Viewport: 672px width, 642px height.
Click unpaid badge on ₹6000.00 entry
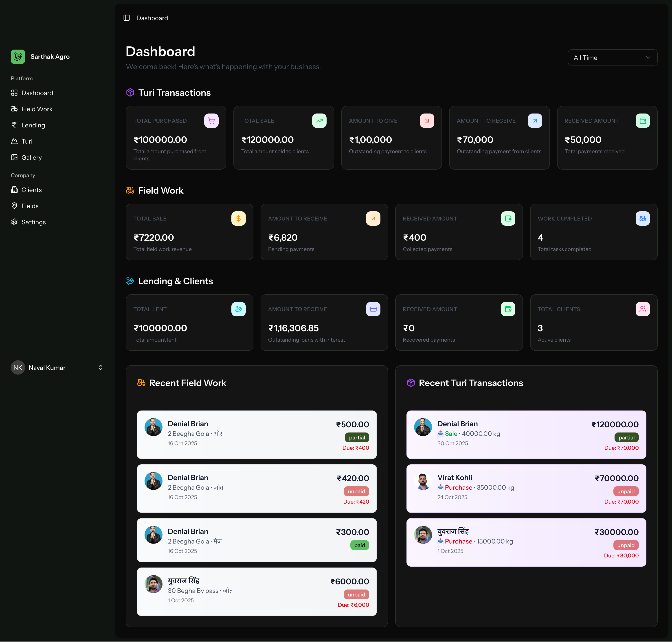point(356,595)
